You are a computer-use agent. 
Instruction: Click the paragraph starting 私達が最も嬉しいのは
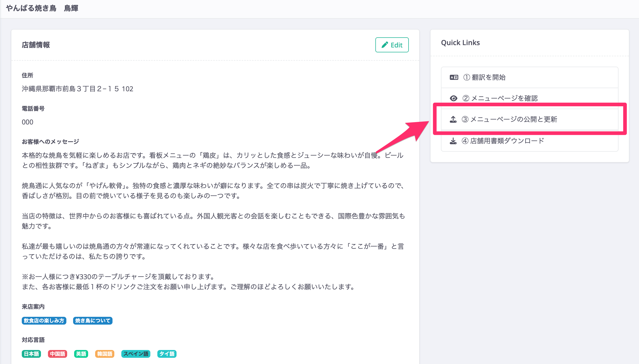click(x=213, y=251)
